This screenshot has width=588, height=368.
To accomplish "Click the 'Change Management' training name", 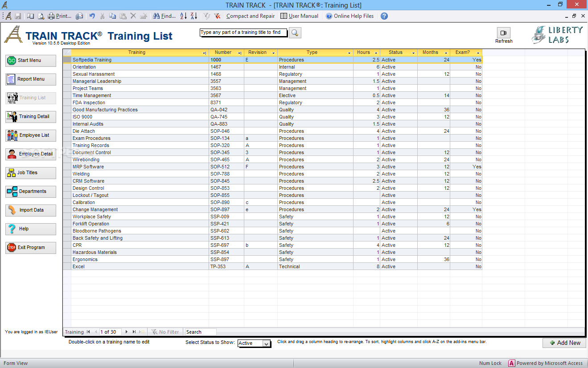I will coord(95,209).
